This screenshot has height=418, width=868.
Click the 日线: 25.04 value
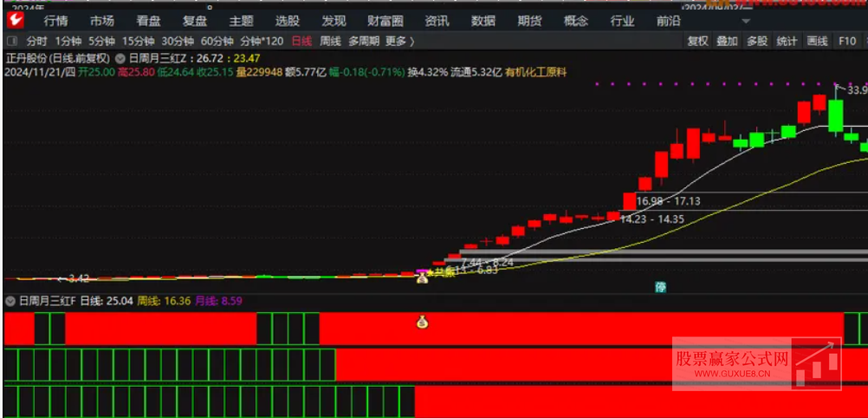(107, 301)
